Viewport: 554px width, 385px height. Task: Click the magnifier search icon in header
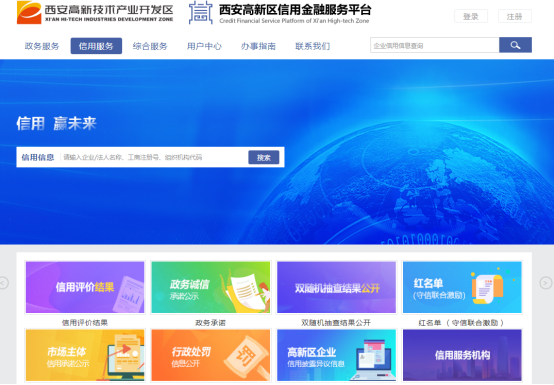click(x=515, y=45)
